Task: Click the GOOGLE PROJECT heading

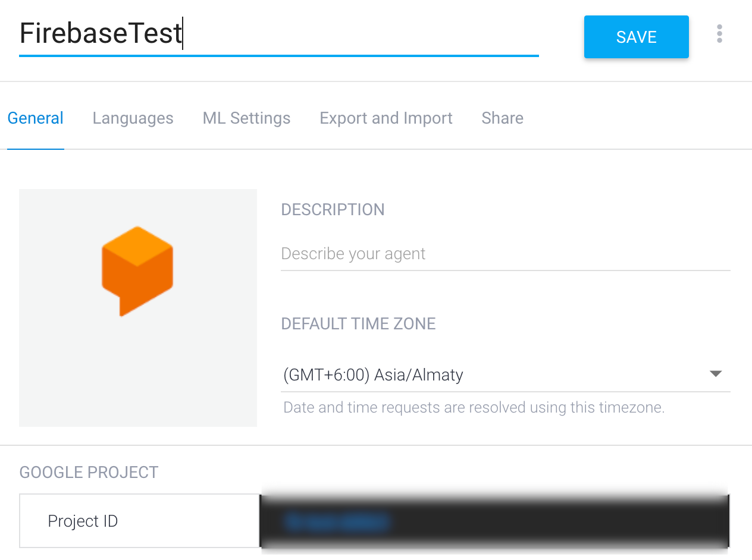Action: click(x=89, y=473)
